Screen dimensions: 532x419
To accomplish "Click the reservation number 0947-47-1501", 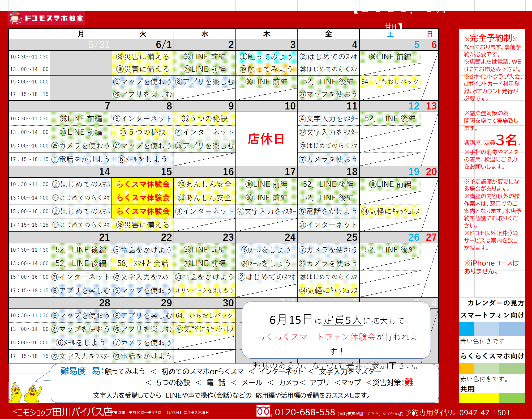I will tap(484, 413).
